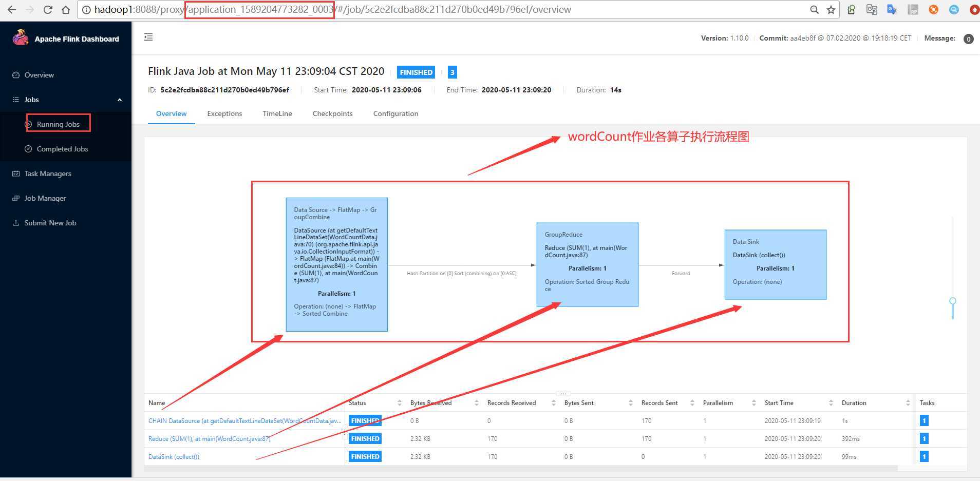The width and height of the screenshot is (980, 481).
Task: Sort table by Status column
Action: coord(400,403)
